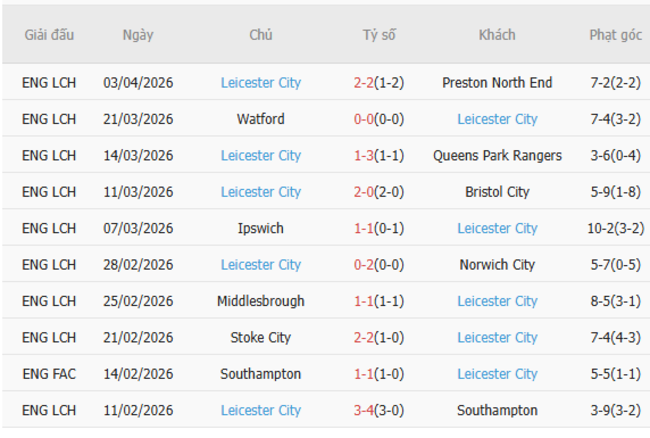Open the Watford team link
The height and width of the screenshot is (438, 650).
click(x=261, y=119)
